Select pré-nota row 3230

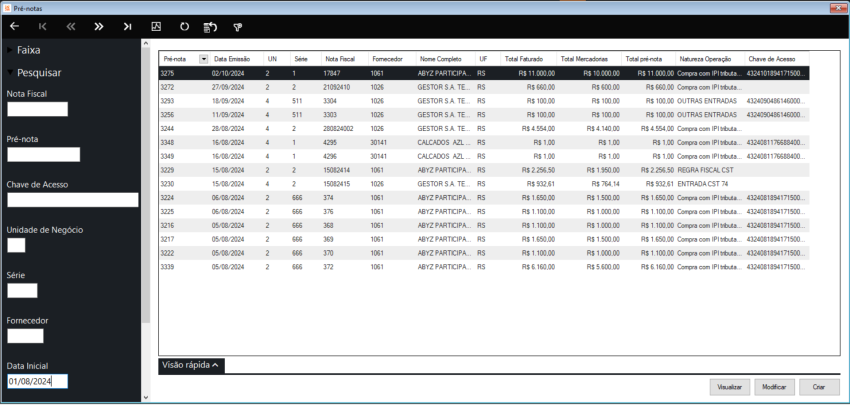484,184
